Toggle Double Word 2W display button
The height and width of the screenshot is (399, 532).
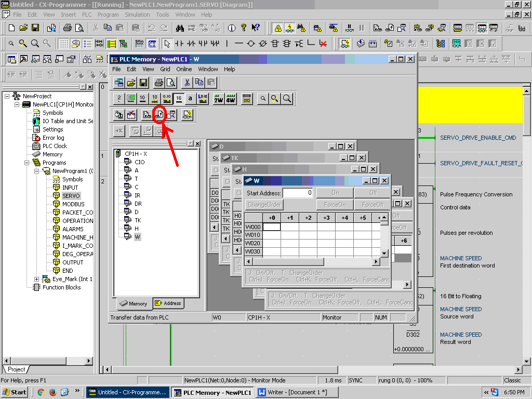(x=219, y=99)
